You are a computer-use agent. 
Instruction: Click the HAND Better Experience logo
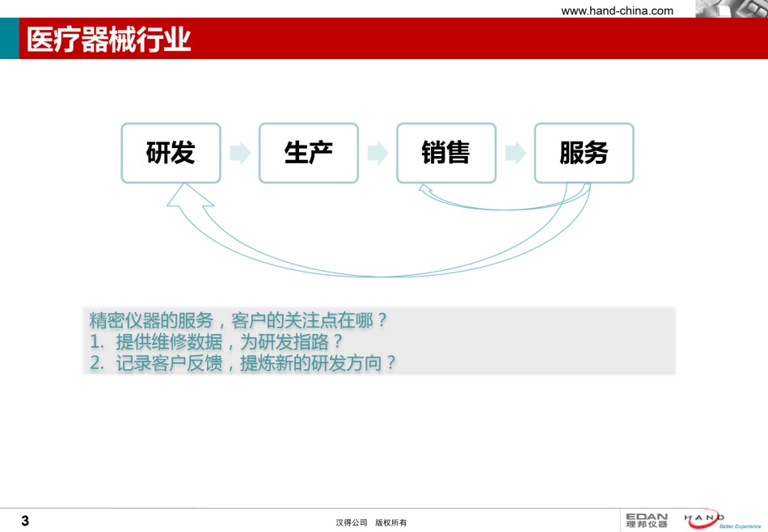(723, 520)
